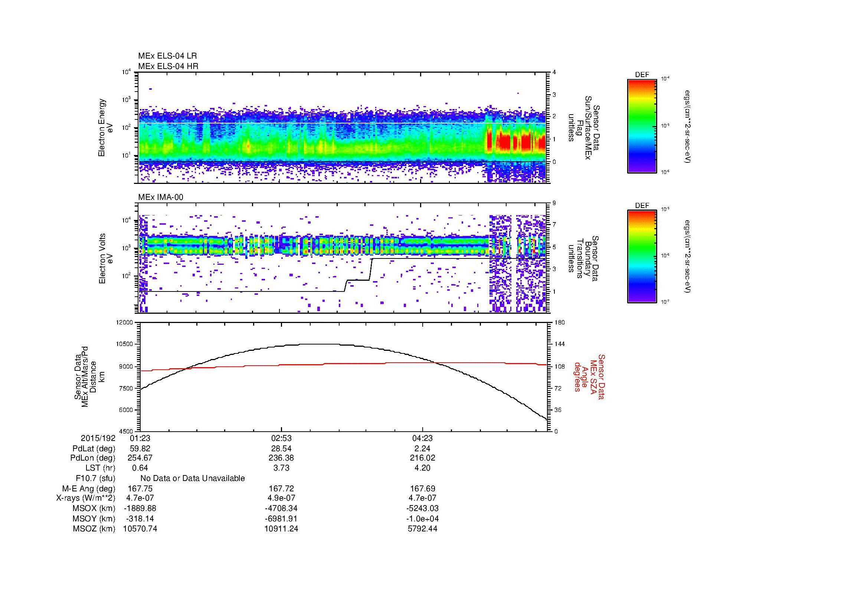This screenshot has width=868, height=613.
Task: Click the top DEF color bar
Action: tap(642, 126)
